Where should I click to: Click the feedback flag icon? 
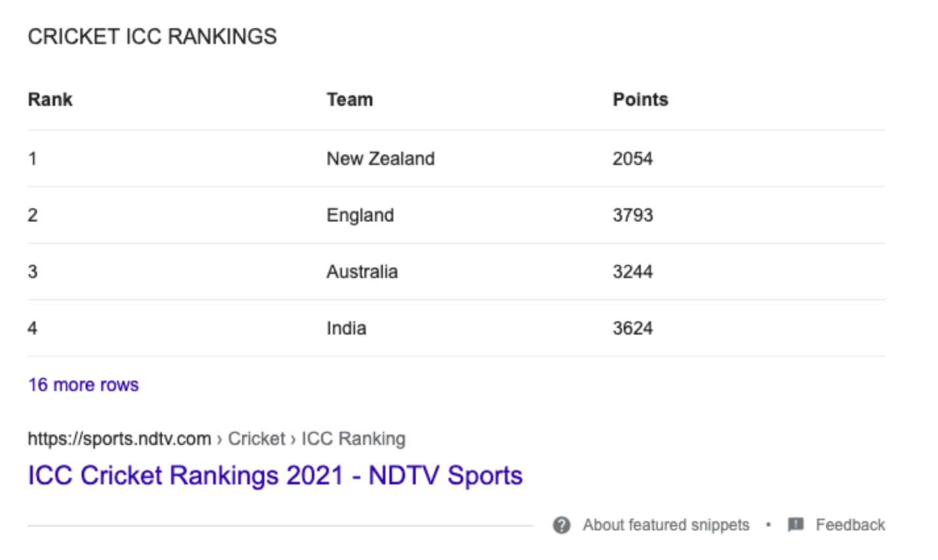[796, 525]
